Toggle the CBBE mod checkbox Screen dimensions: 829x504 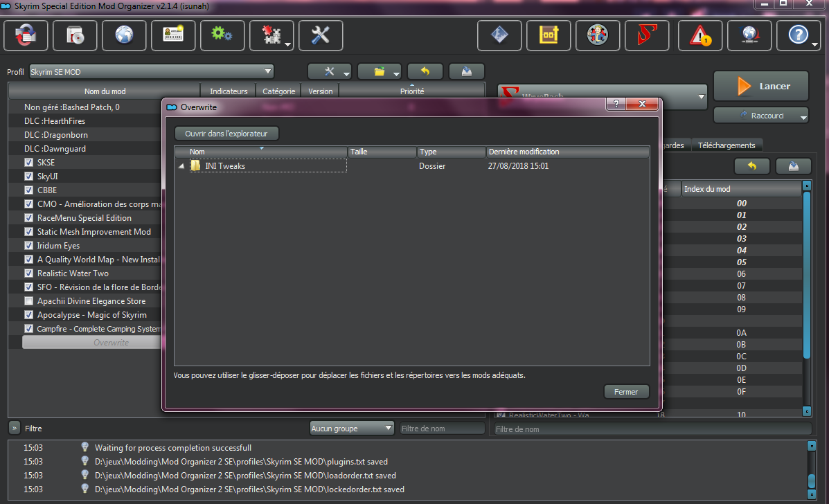[x=28, y=190]
